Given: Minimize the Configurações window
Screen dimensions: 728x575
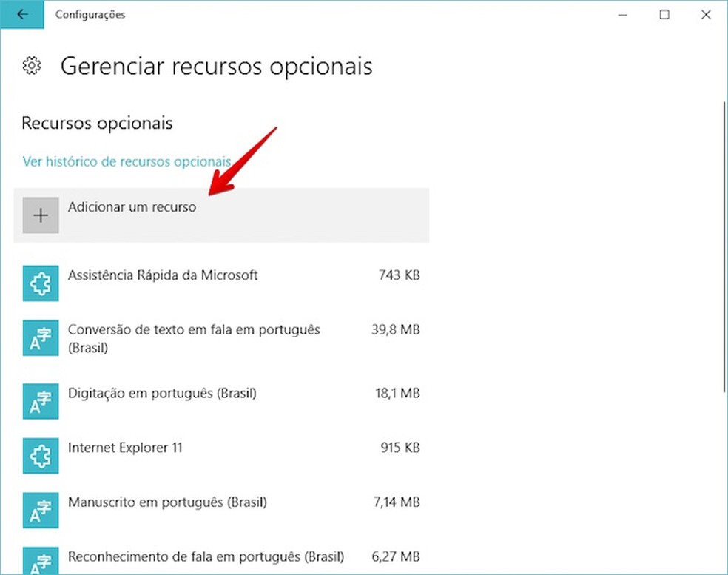Looking at the screenshot, I should [624, 15].
